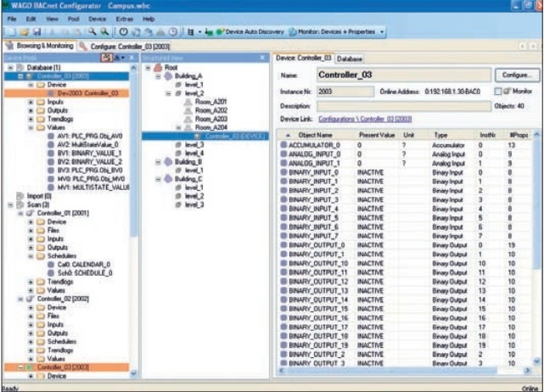
Task: Close the Device Pools panel
Action: pyautogui.click(x=132, y=58)
